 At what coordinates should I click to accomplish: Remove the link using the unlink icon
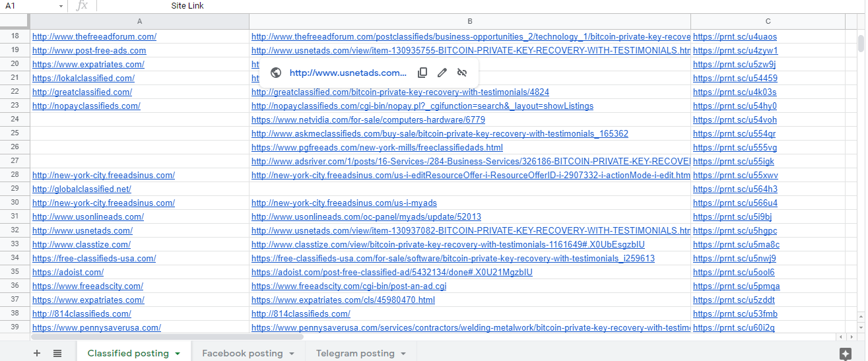462,73
